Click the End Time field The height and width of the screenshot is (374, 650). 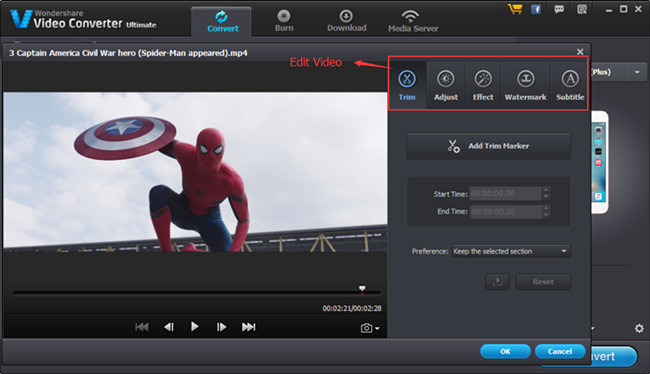(505, 211)
